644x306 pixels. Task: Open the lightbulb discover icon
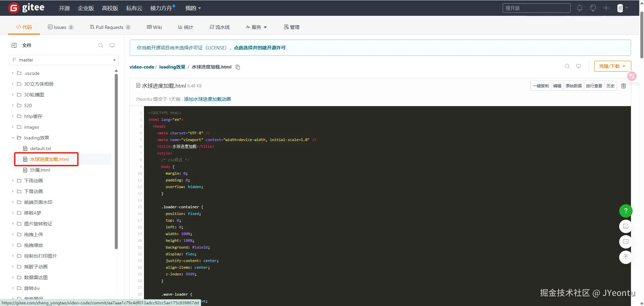tap(593, 8)
